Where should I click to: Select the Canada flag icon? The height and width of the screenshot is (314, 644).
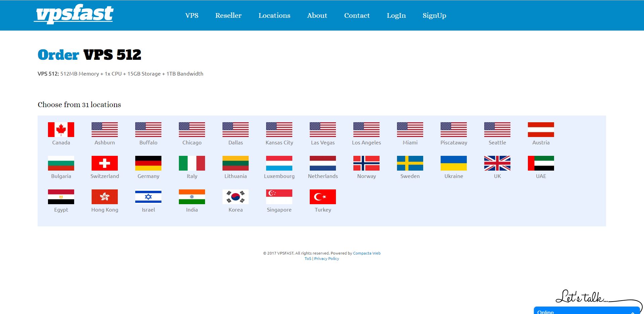pos(61,130)
